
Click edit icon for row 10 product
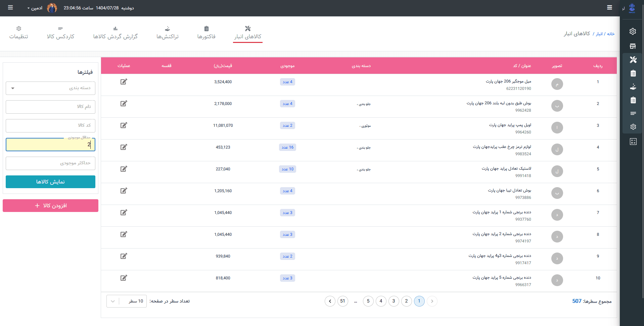pos(124,278)
